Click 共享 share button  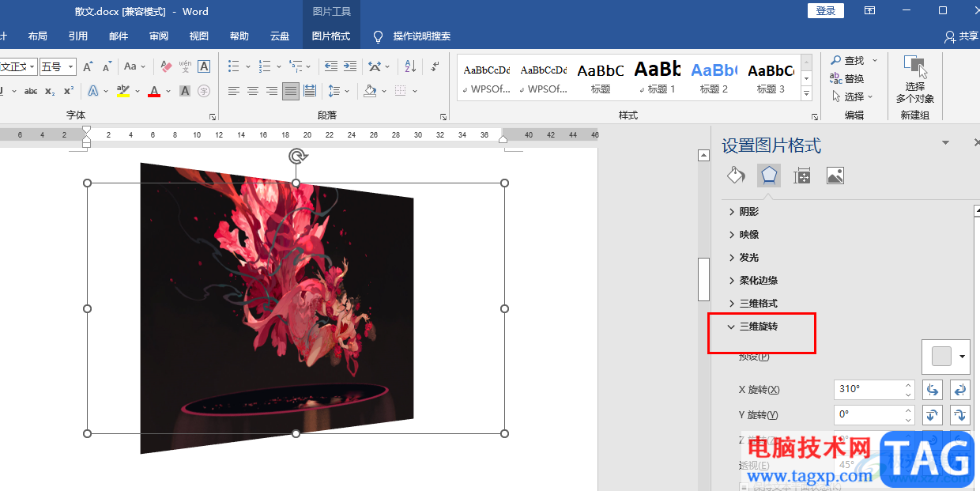(961, 36)
